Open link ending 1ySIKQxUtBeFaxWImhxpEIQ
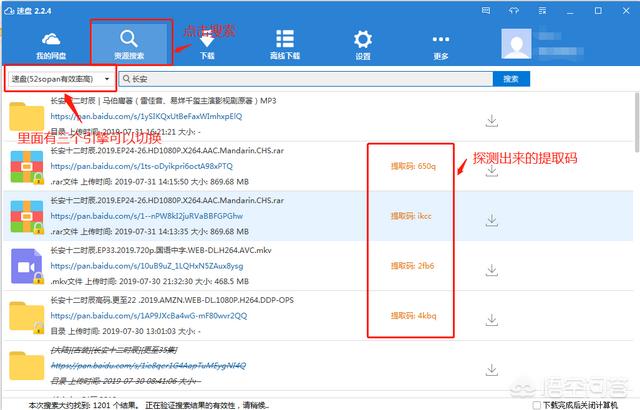The height and width of the screenshot is (410, 640). coord(146,116)
